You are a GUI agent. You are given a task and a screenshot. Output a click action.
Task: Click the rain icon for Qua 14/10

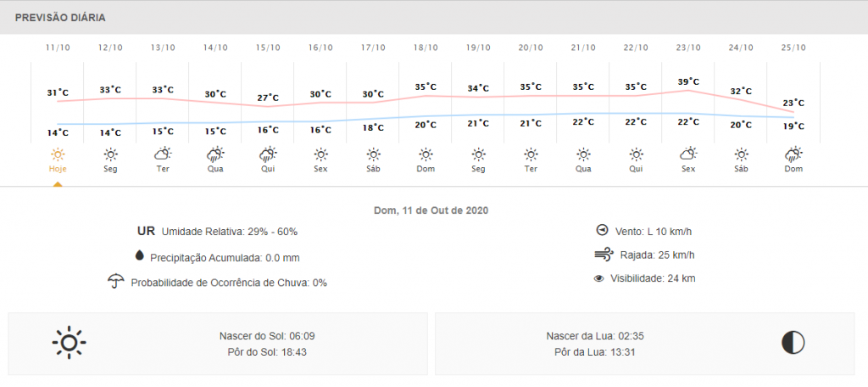point(215,154)
